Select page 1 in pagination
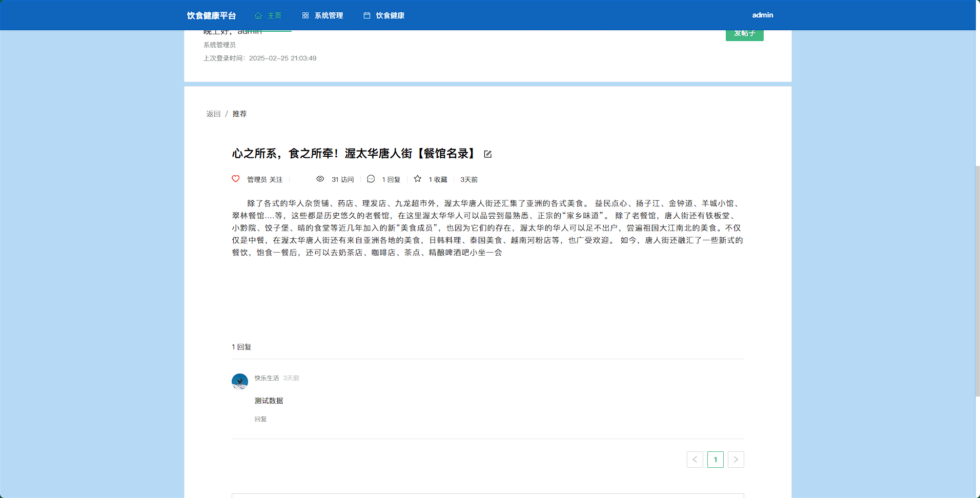 click(x=715, y=460)
